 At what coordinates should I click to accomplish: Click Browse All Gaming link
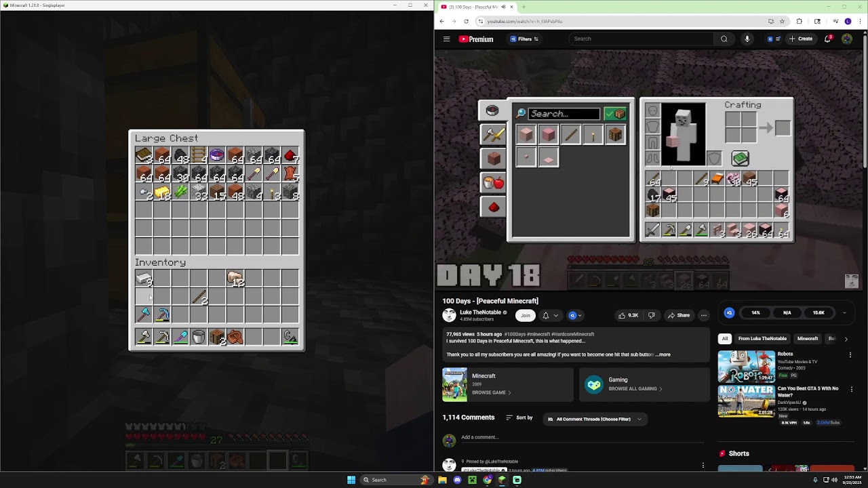click(x=634, y=389)
